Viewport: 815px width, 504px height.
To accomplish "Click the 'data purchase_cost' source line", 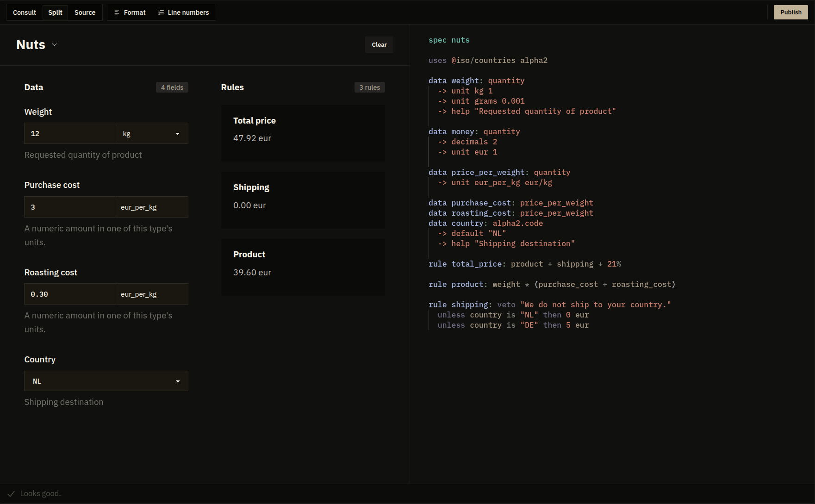I will (511, 203).
